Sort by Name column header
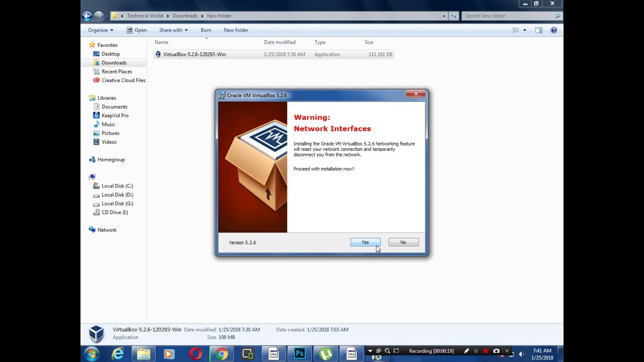 [206, 42]
